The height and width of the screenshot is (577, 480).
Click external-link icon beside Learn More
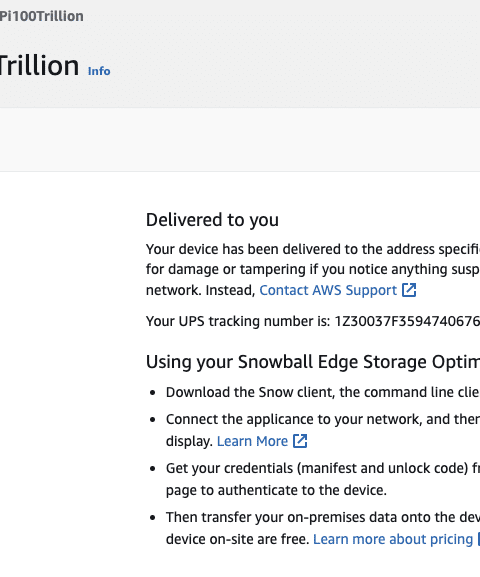300,441
